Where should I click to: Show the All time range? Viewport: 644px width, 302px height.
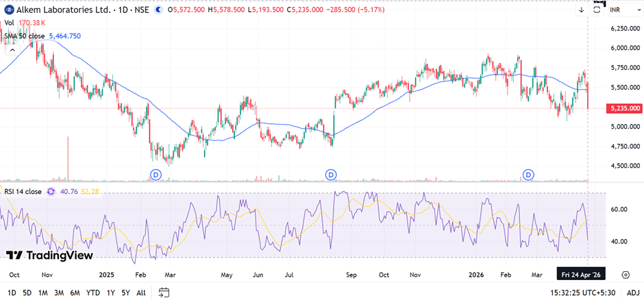pyautogui.click(x=141, y=292)
